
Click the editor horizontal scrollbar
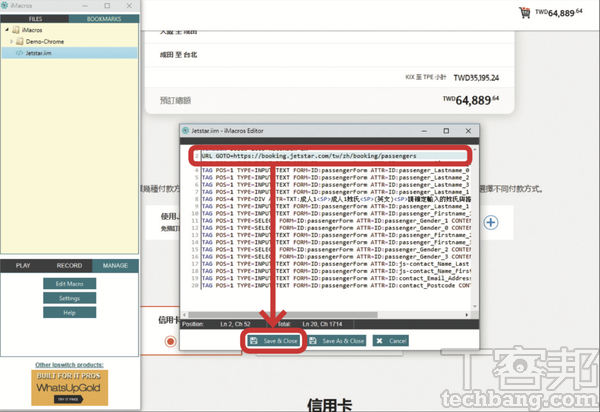click(x=283, y=314)
